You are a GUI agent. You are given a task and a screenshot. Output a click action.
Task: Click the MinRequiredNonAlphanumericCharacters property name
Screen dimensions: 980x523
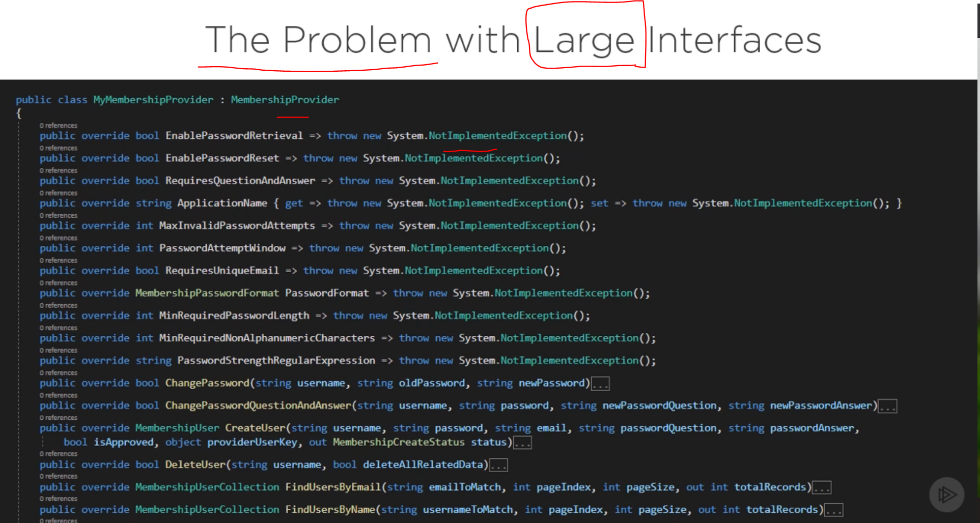click(267, 338)
